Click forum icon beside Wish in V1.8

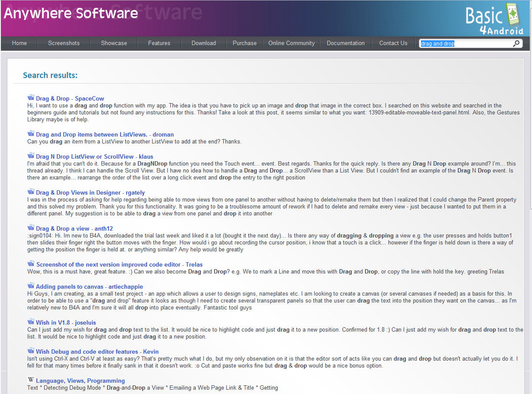click(x=31, y=322)
